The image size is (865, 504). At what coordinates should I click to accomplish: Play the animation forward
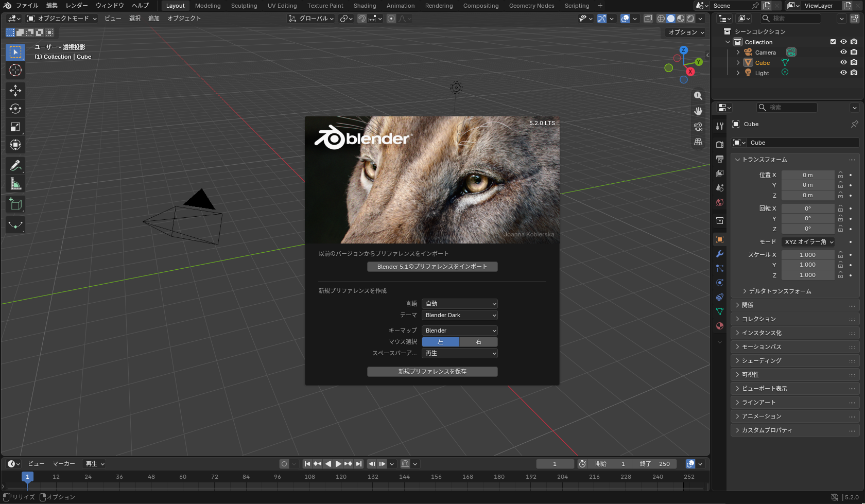click(x=338, y=464)
